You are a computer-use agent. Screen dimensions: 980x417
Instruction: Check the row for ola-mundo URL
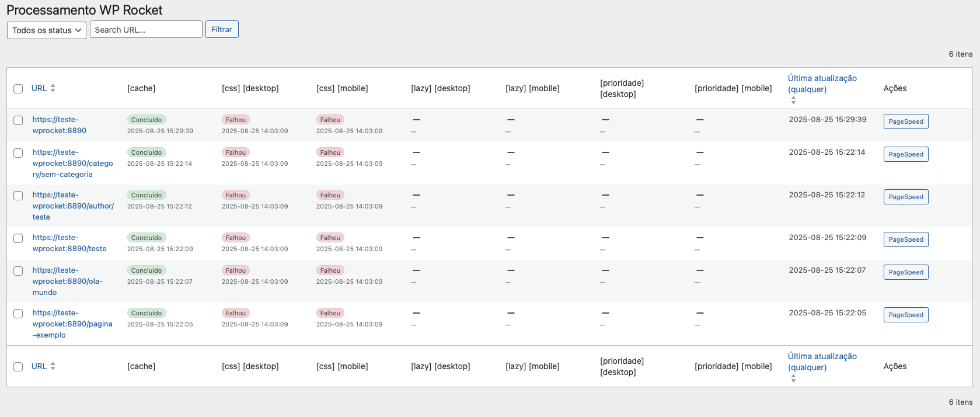pyautogui.click(x=18, y=271)
